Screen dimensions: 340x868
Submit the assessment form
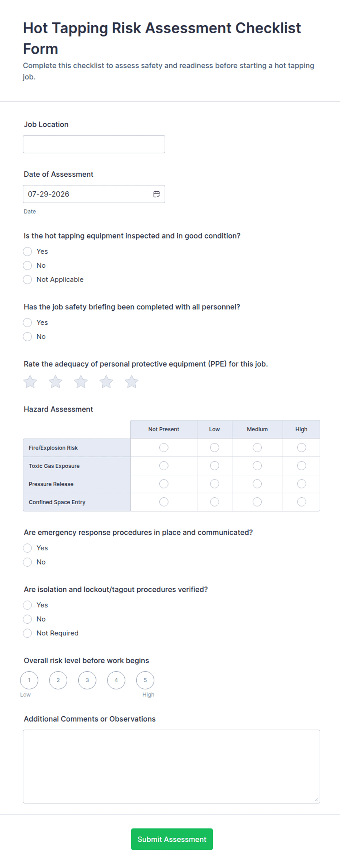[172, 839]
